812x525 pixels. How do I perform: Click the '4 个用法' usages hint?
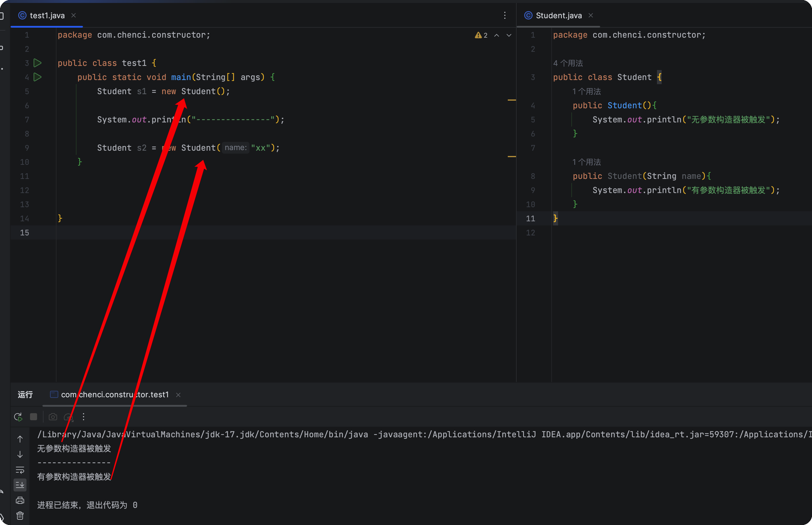[568, 63]
